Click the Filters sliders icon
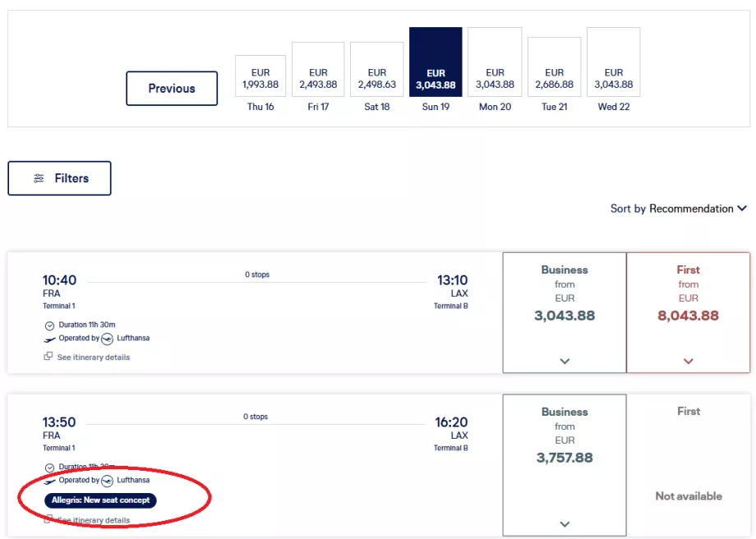Screen dimensions: 756x539 pyautogui.click(x=39, y=178)
